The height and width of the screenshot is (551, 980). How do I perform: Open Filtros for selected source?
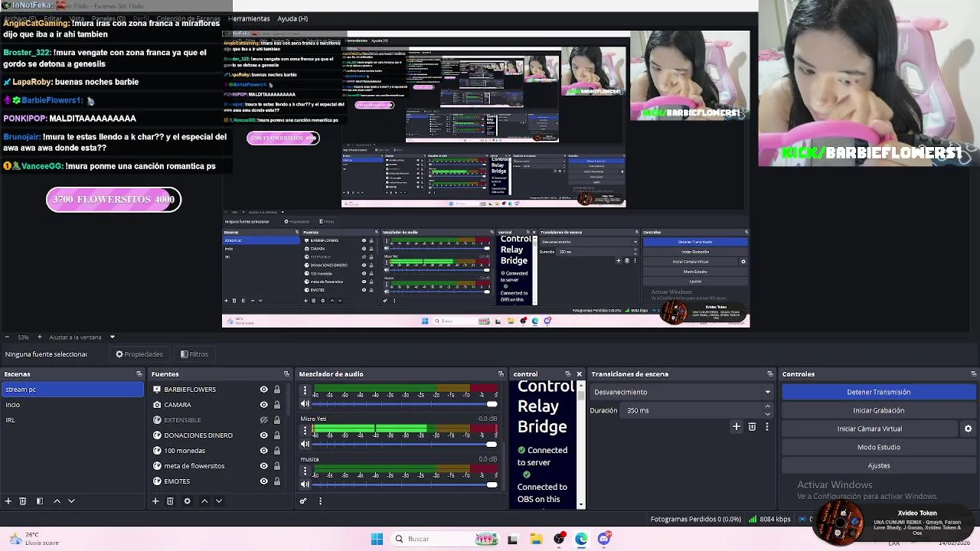coord(194,354)
